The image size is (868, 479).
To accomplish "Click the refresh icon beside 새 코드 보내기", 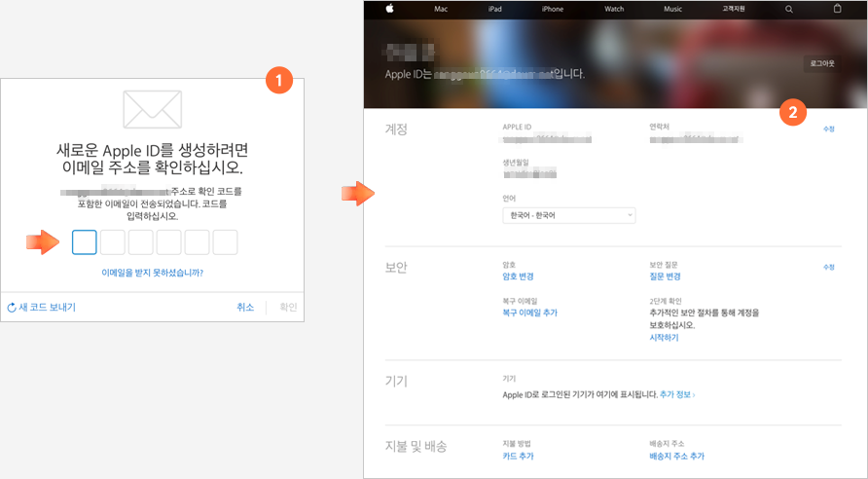I will point(12,308).
